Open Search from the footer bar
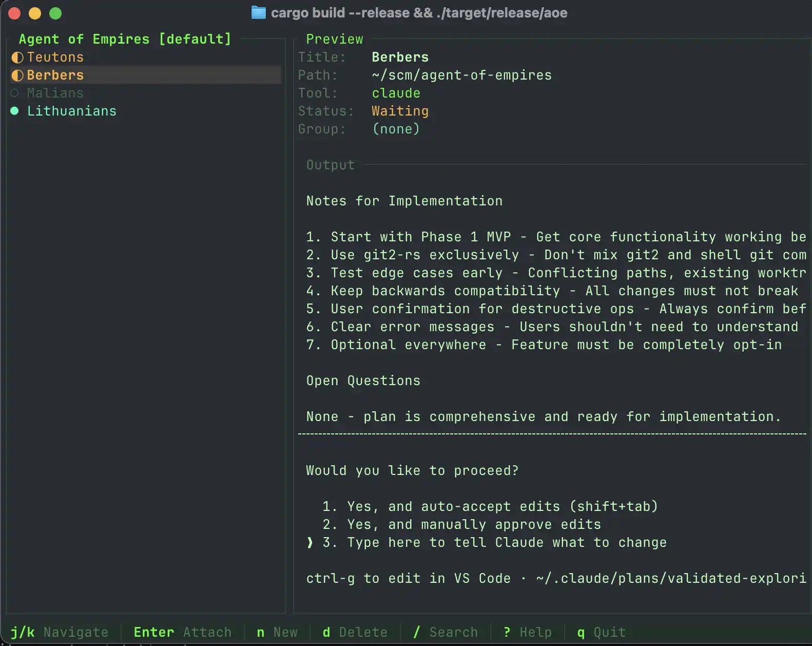The width and height of the screenshot is (812, 646). [445, 632]
